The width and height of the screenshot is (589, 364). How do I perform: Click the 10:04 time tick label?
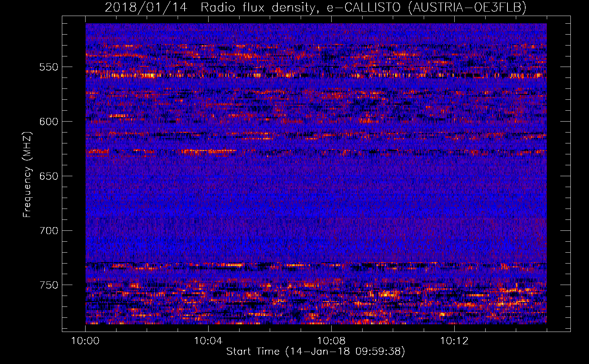point(208,341)
